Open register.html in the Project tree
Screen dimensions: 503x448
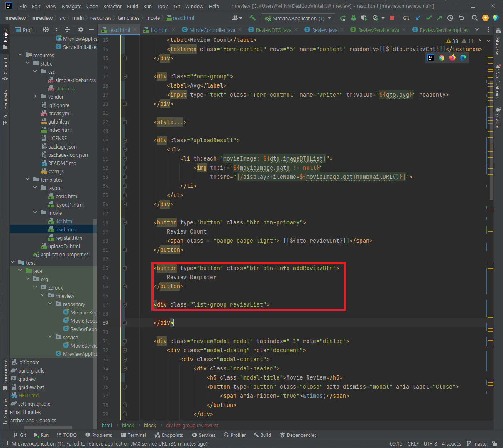pyautogui.click(x=69, y=238)
